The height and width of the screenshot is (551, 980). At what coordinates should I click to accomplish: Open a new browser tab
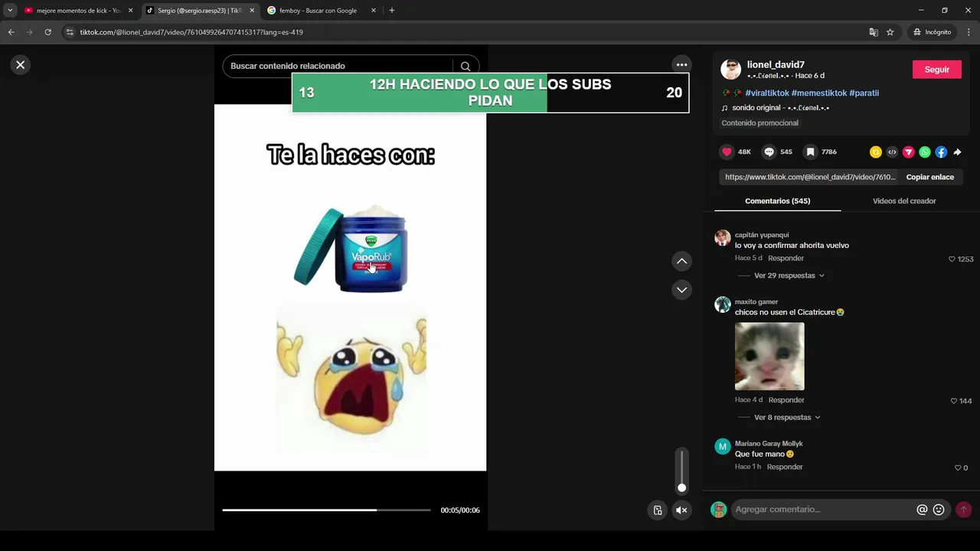392,11
